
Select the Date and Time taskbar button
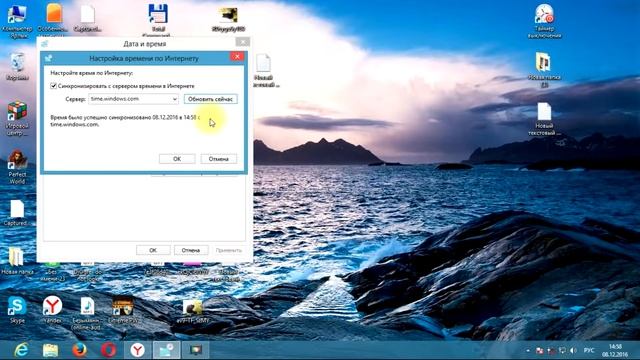coord(167,350)
